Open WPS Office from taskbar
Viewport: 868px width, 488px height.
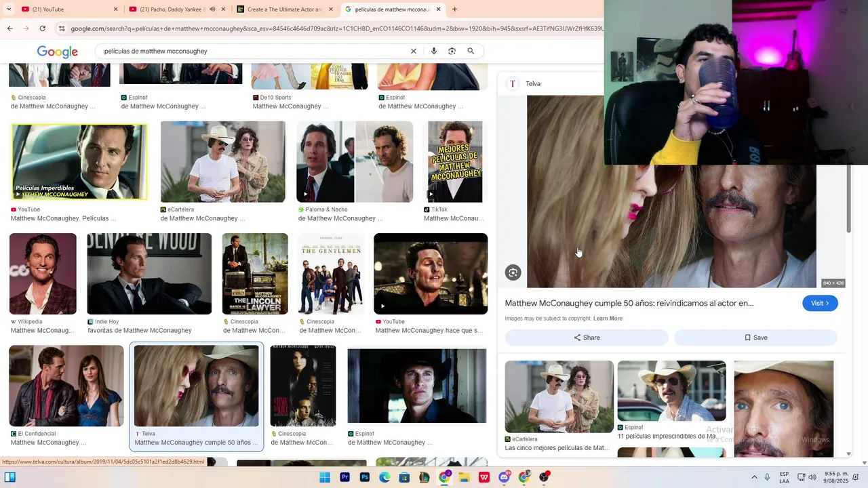484,477
